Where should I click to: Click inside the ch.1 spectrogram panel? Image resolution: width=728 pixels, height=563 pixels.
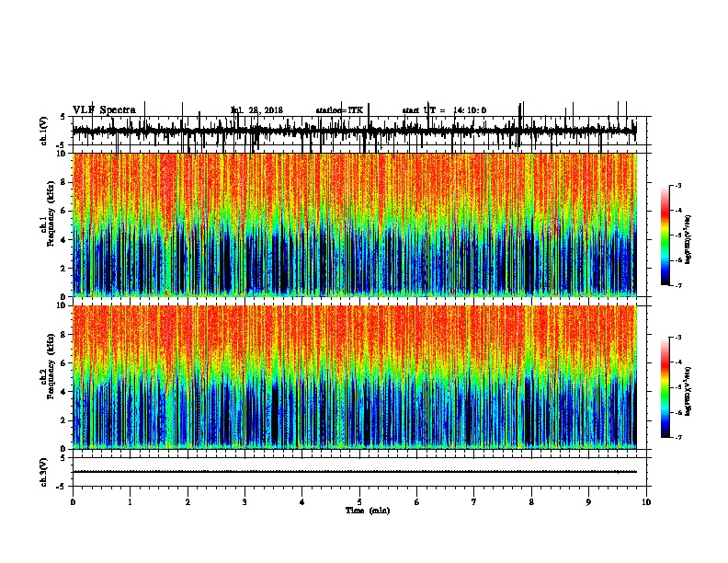354,224
